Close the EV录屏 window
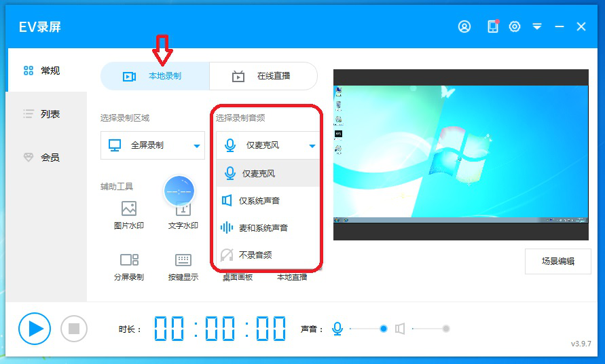The image size is (605, 364). point(581,26)
